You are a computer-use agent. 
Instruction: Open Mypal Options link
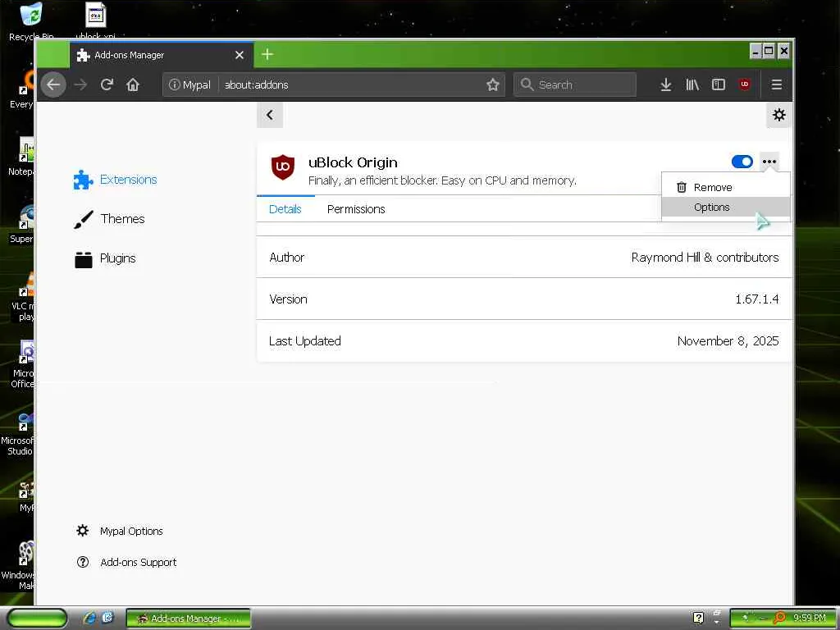click(120, 531)
